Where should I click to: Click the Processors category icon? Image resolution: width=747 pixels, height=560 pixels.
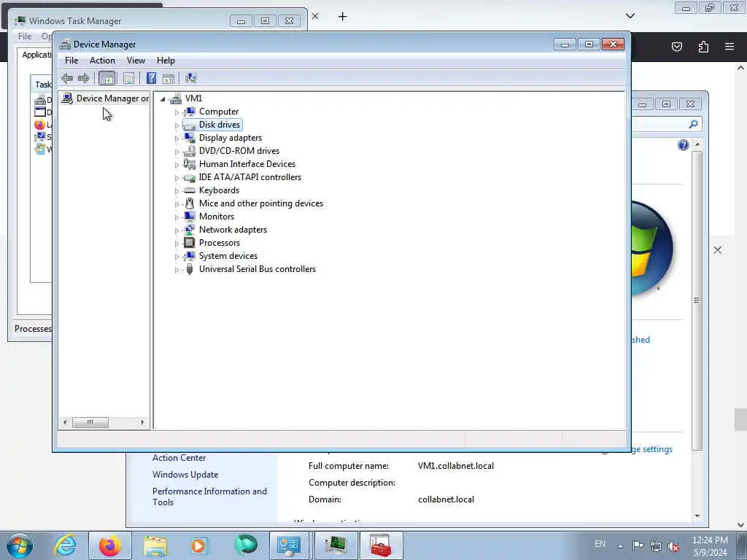[x=190, y=242]
